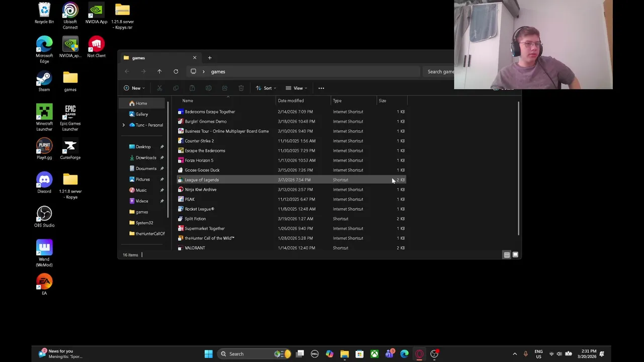This screenshot has height=362, width=644.
Task: Select the games folder on desktop
Action: pyautogui.click(x=70, y=81)
